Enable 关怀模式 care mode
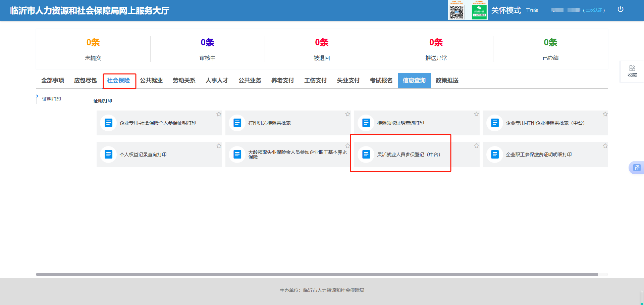This screenshot has width=644, height=305. pyautogui.click(x=506, y=10)
